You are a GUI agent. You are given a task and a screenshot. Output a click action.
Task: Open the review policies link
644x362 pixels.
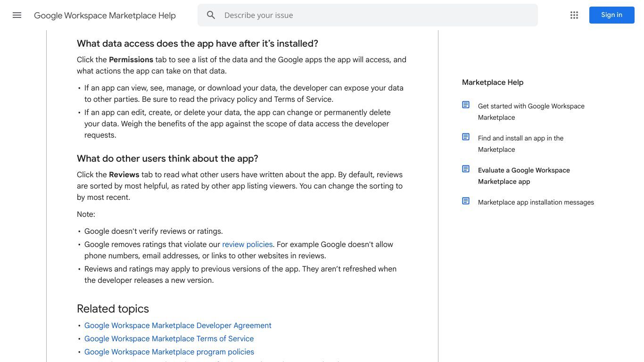(248, 244)
